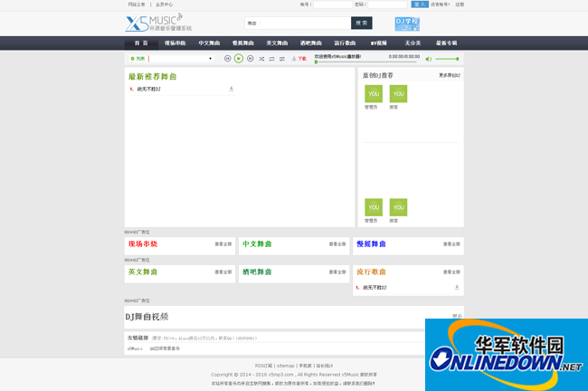This screenshot has width=588, height=391.
Task: Open MV视频 nav menu item
Action: point(379,43)
